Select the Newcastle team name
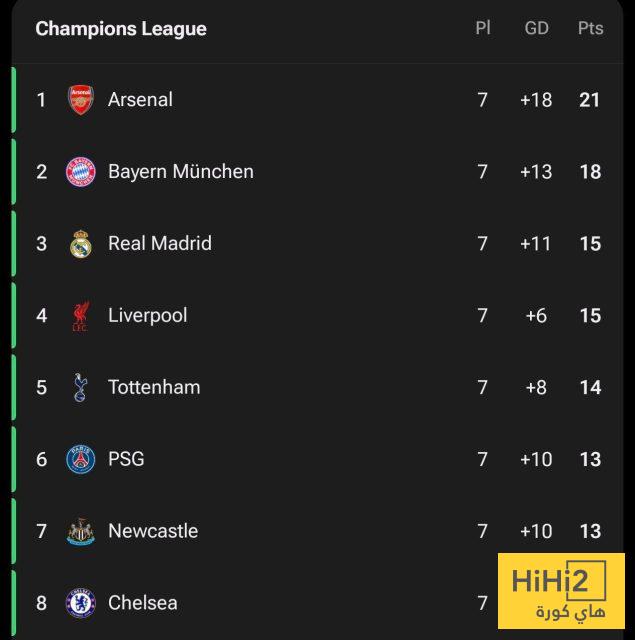Viewport: 635px width, 640px height. [x=152, y=531]
